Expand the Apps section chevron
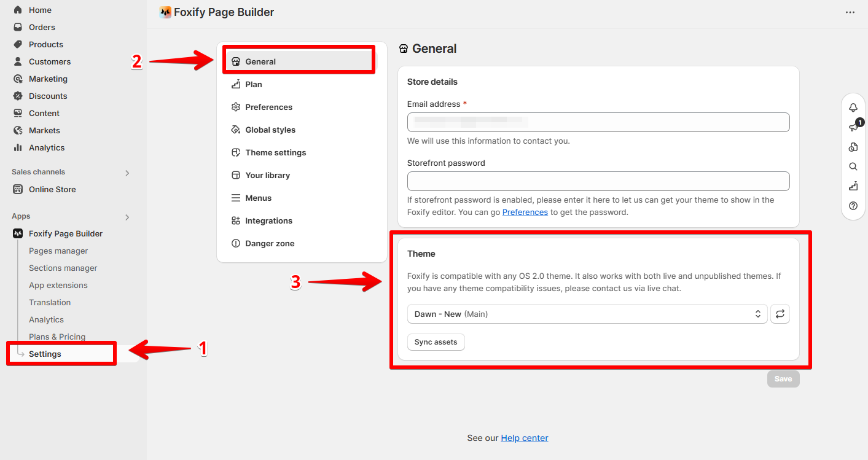The height and width of the screenshot is (460, 868). tap(127, 217)
